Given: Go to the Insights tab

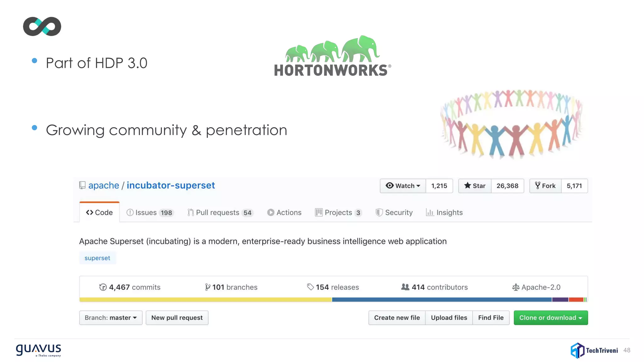Looking at the screenshot, I should point(444,213).
